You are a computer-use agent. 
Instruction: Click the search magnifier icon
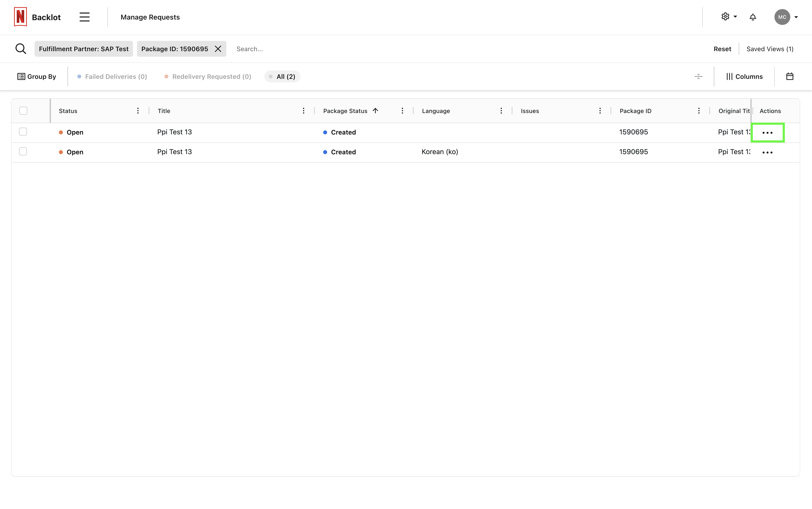point(21,49)
